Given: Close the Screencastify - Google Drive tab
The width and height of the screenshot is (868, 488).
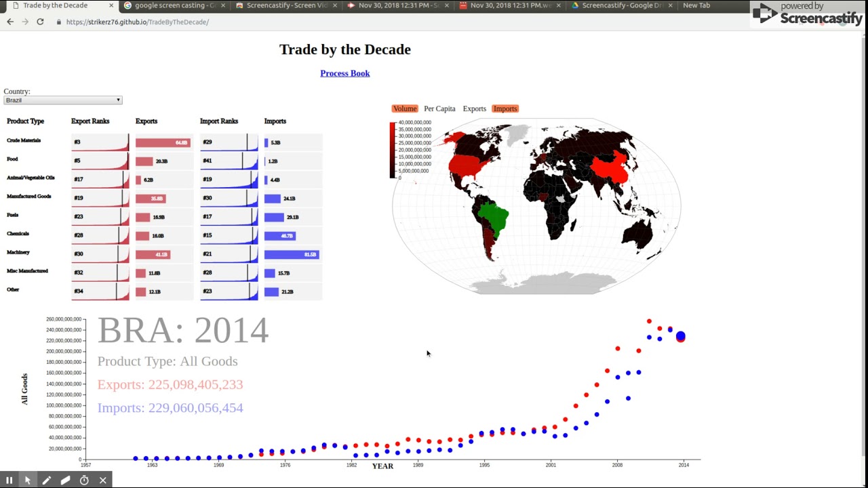Looking at the screenshot, I should point(670,5).
